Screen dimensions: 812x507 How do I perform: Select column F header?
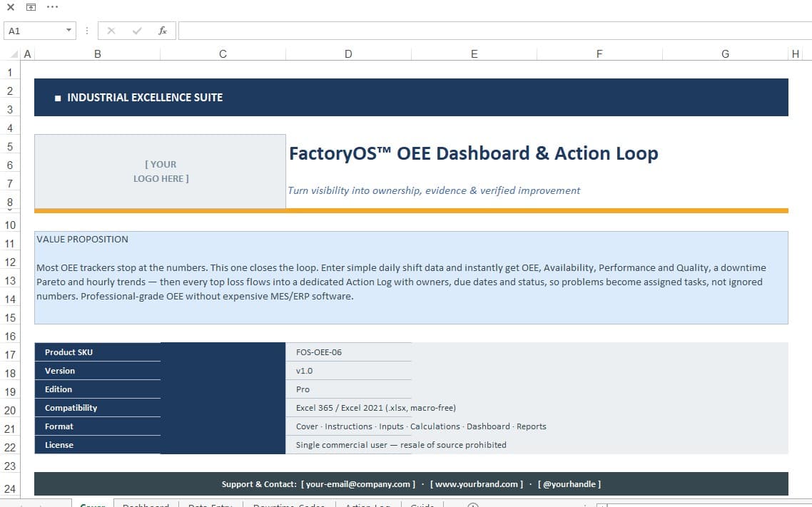599,53
